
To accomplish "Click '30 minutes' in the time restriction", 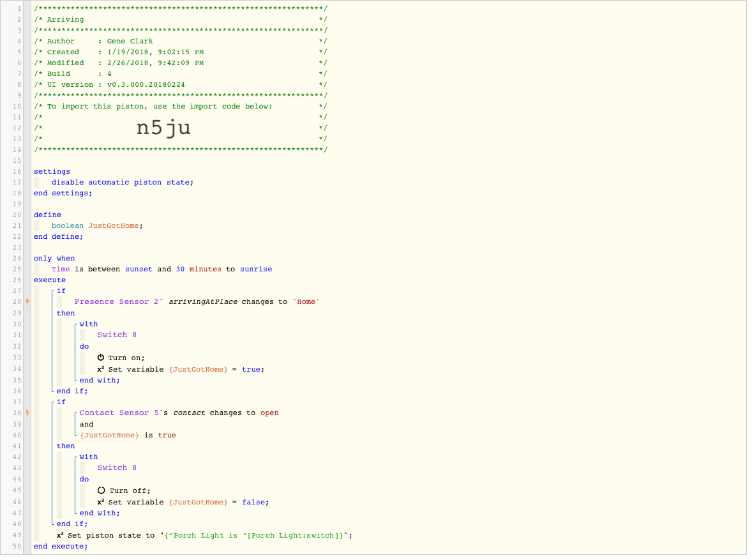I will coord(199,269).
